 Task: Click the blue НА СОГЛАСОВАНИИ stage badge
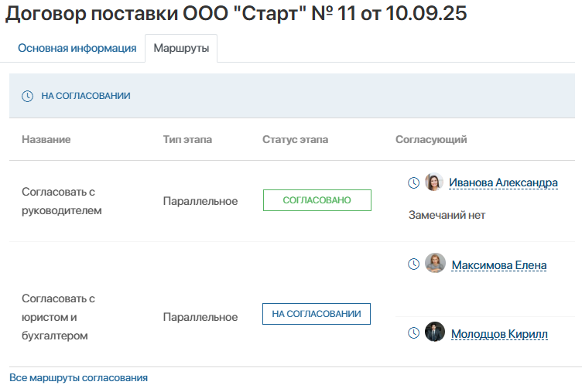317,314
